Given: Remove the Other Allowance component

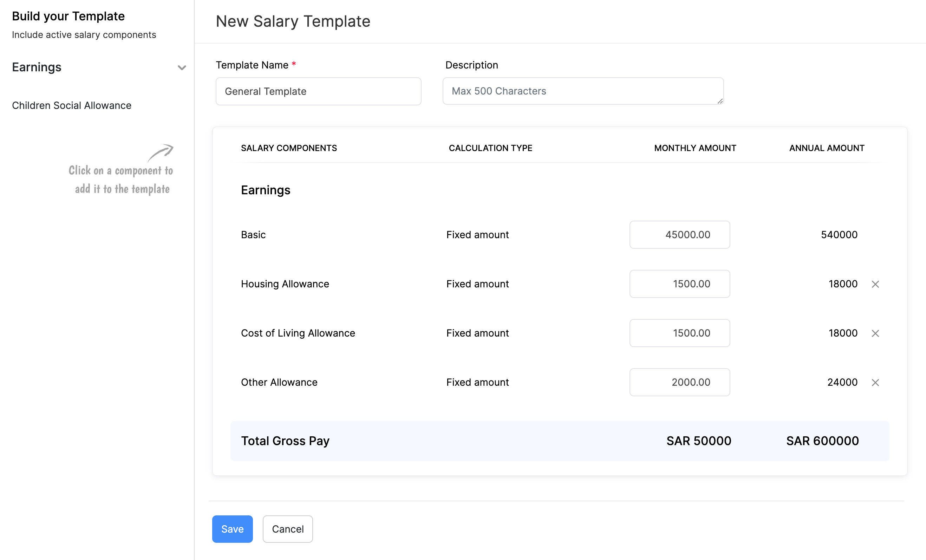Looking at the screenshot, I should tap(876, 383).
